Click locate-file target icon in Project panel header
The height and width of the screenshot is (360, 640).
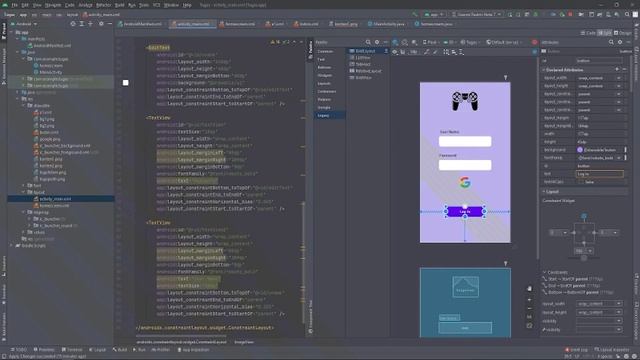[x=73, y=24]
